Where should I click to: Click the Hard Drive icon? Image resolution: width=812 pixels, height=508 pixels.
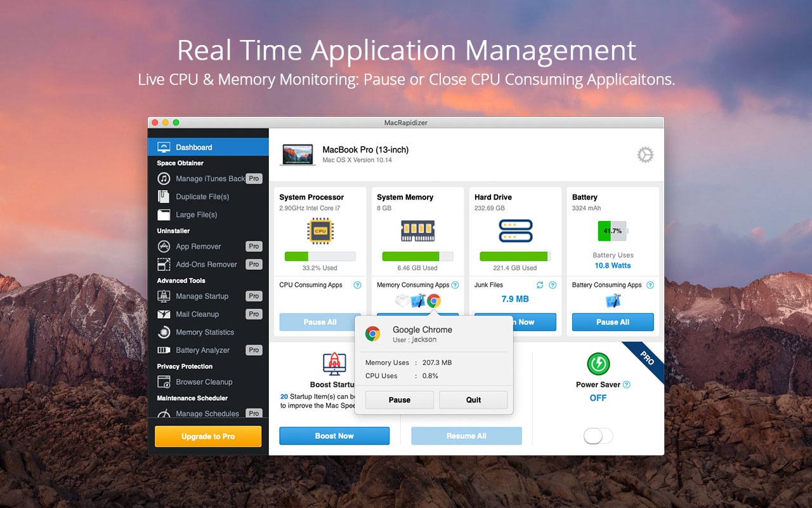[x=515, y=231]
